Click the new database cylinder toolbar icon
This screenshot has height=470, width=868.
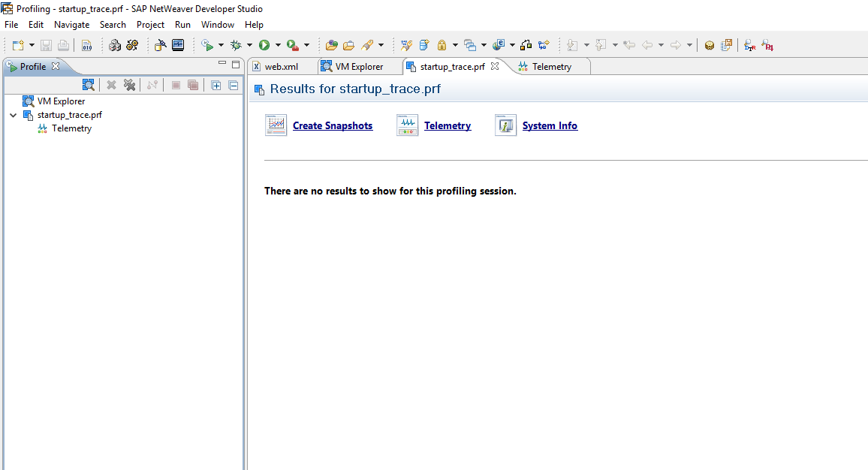[424, 45]
